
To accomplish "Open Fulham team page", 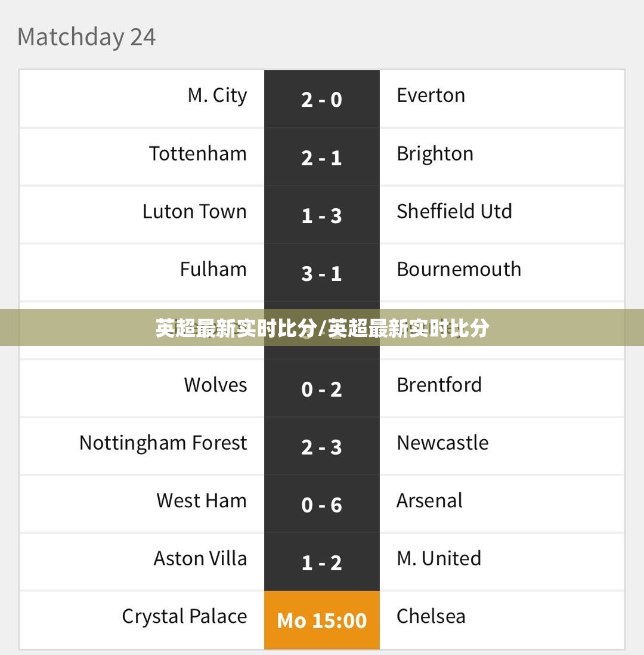I will (x=213, y=269).
